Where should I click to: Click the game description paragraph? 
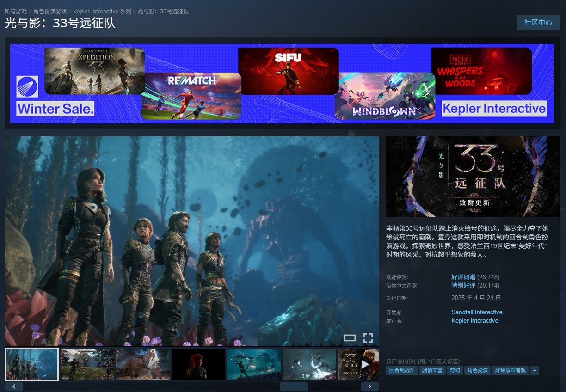(467, 241)
